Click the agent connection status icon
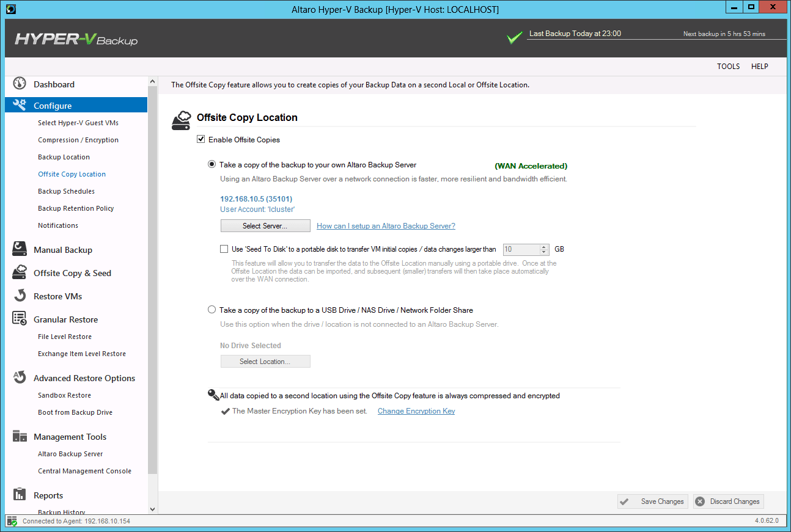 (12, 521)
